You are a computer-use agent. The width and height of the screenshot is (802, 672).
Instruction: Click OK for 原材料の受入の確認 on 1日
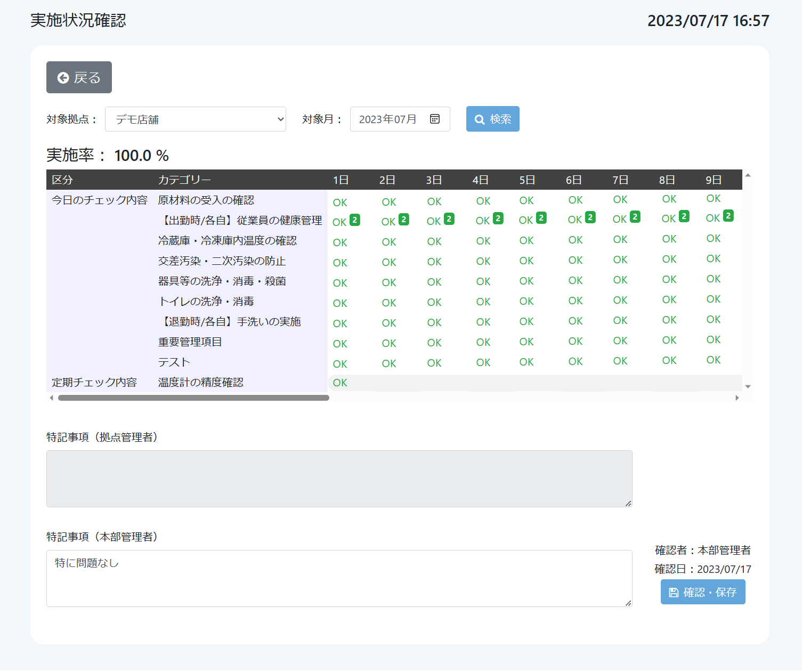(x=340, y=203)
